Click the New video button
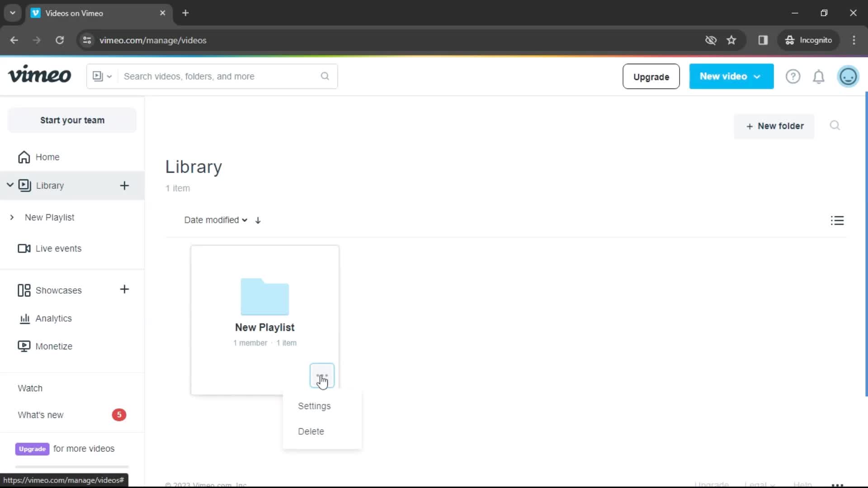868x488 pixels. pos(729,76)
